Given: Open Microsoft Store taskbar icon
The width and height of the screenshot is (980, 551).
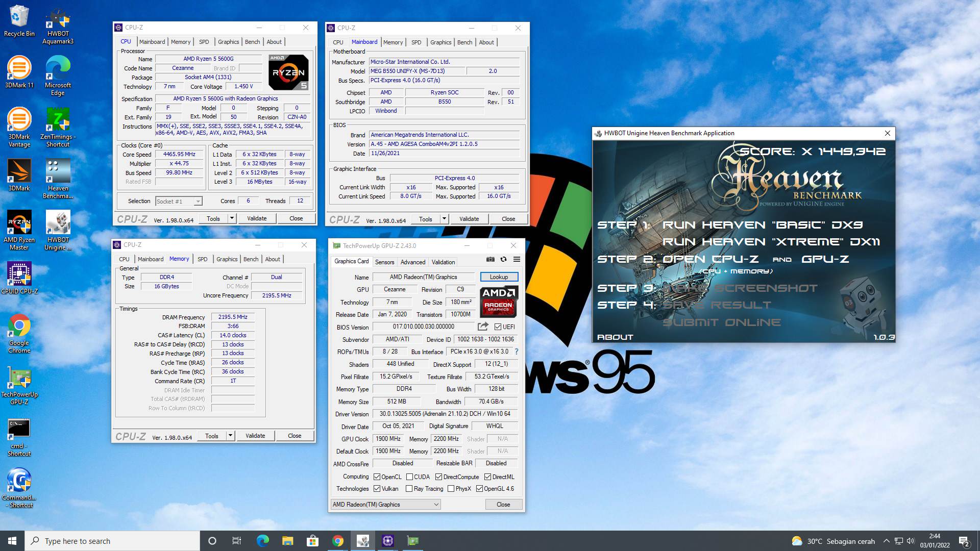Looking at the screenshot, I should (x=312, y=541).
